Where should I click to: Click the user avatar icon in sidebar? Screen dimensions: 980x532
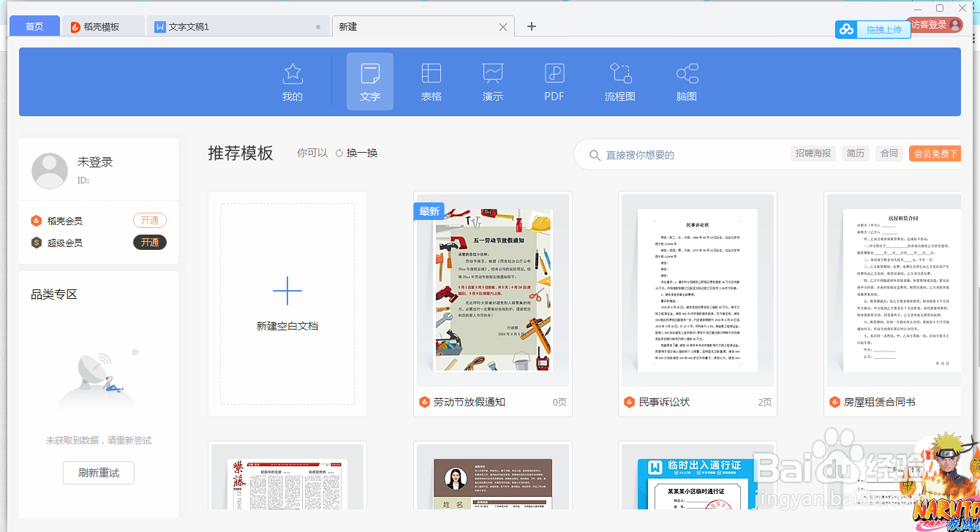49,170
